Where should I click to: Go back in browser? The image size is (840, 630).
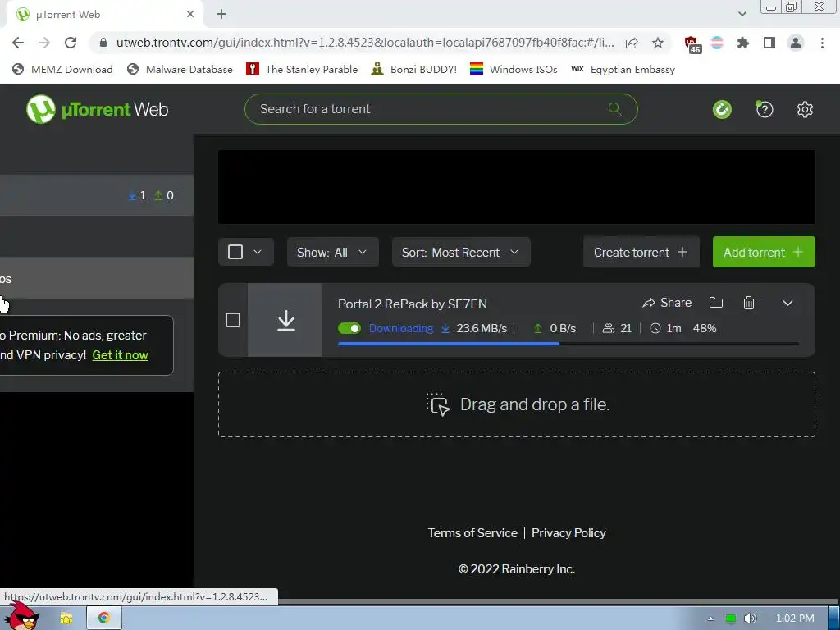18,43
